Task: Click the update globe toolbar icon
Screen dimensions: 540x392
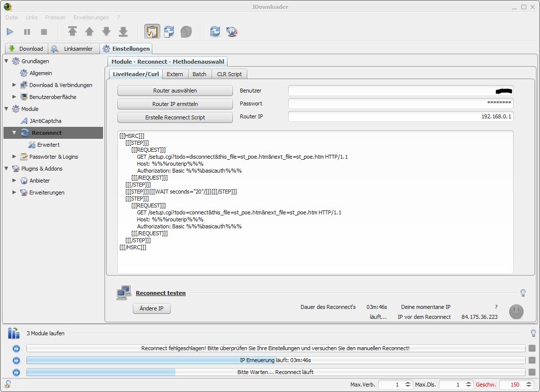Action: [232, 32]
